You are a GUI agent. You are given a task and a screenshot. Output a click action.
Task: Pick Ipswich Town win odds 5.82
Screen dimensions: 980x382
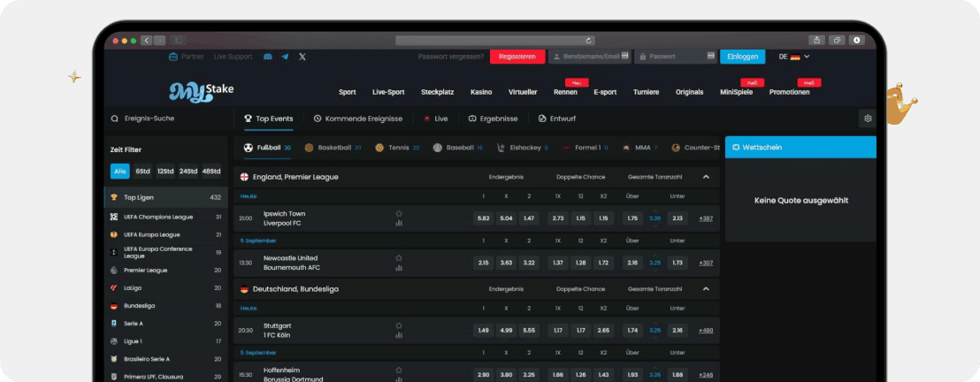(x=483, y=218)
